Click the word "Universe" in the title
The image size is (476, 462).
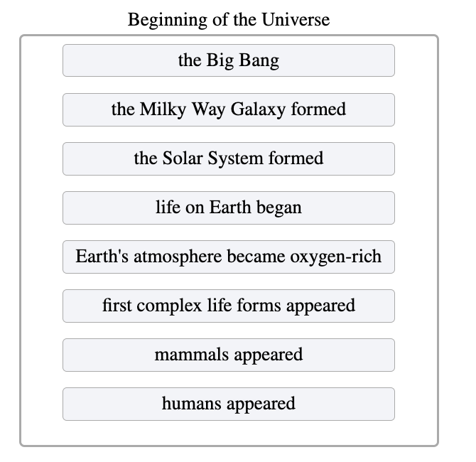click(x=296, y=19)
